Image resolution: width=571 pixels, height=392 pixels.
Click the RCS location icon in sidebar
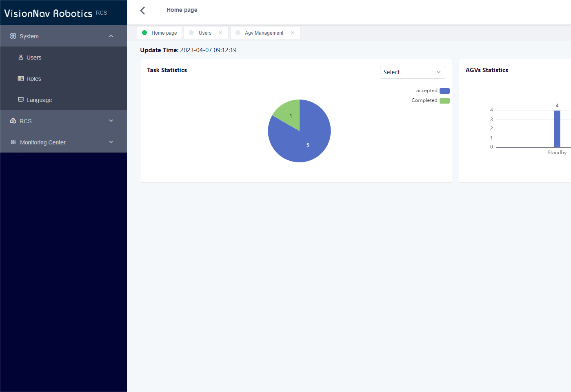coord(13,121)
